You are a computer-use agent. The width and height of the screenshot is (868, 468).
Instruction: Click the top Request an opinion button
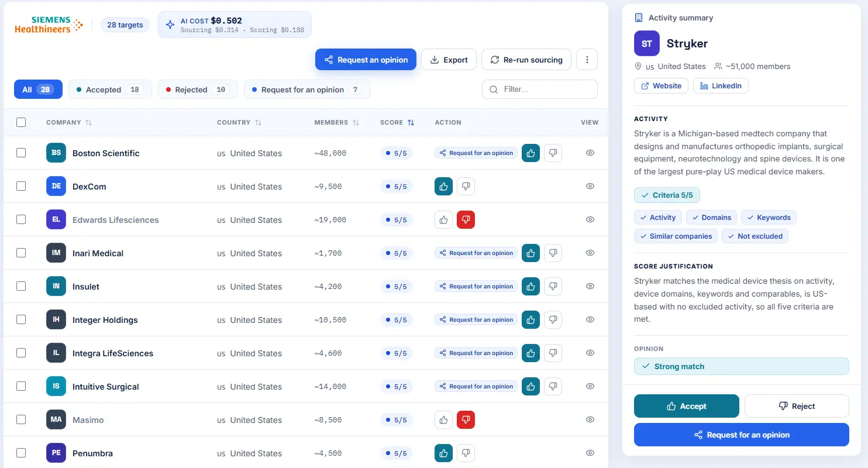point(366,60)
